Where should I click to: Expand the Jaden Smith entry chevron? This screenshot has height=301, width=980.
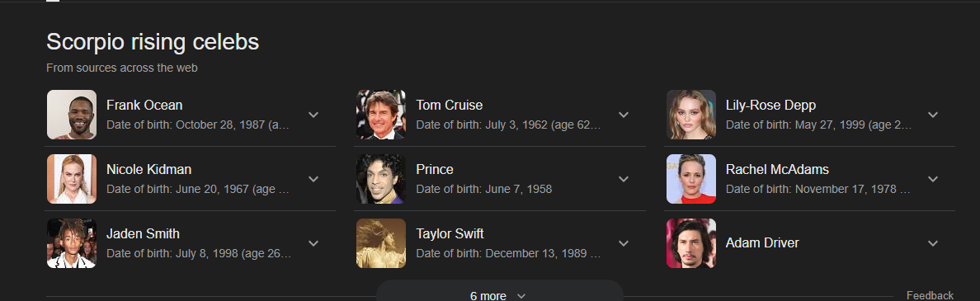[x=313, y=243]
